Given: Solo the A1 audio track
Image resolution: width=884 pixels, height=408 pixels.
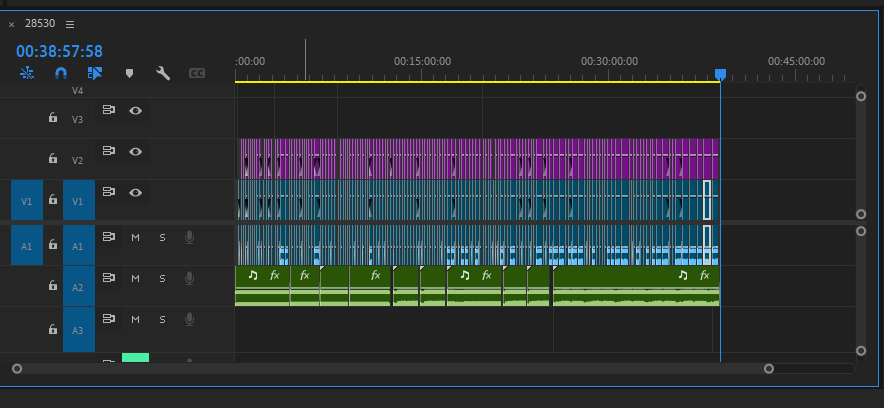Looking at the screenshot, I should point(162,238).
